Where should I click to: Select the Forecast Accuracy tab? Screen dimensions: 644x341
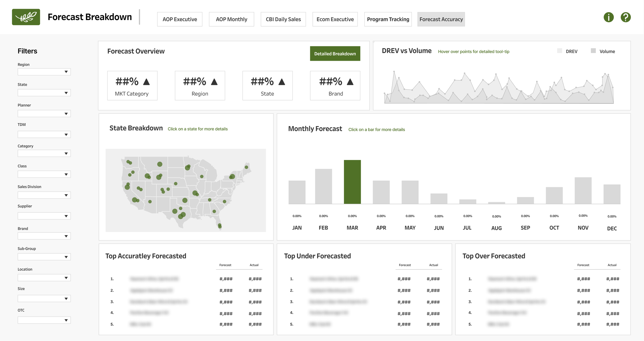(441, 19)
